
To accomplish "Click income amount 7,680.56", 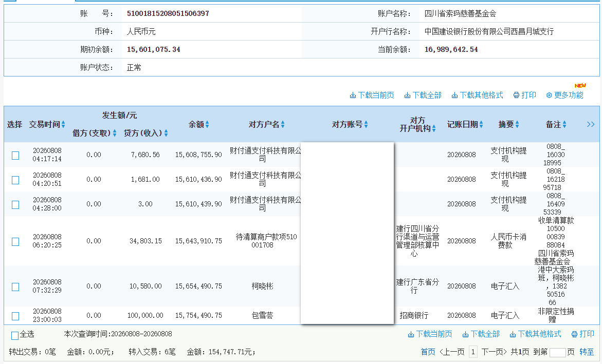I will (145, 155).
